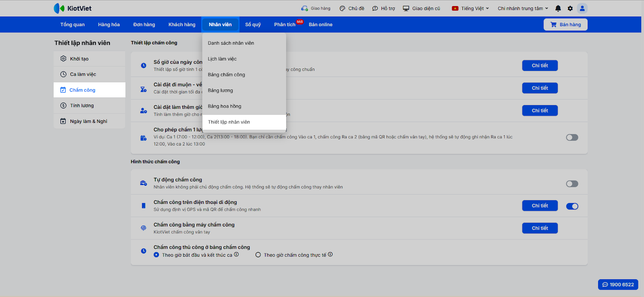
Task: Click the 'Bán hàng' button
Action: [x=566, y=25]
